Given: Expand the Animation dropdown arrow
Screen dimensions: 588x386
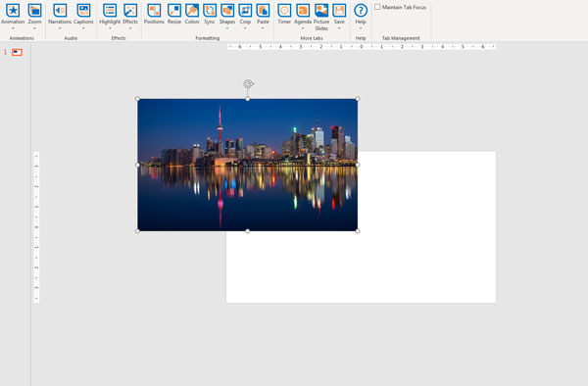Looking at the screenshot, I should pos(13,28).
